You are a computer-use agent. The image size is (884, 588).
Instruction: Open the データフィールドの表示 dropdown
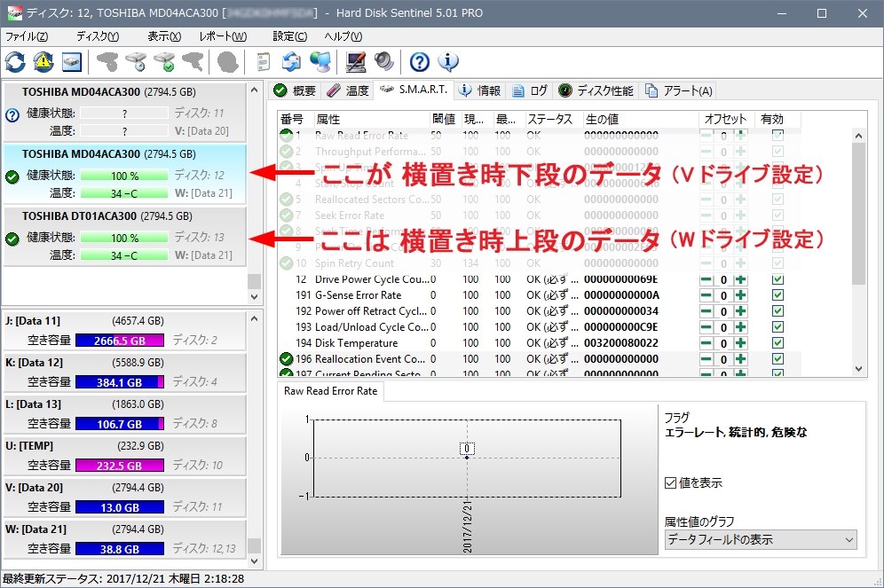pyautogui.click(x=761, y=539)
